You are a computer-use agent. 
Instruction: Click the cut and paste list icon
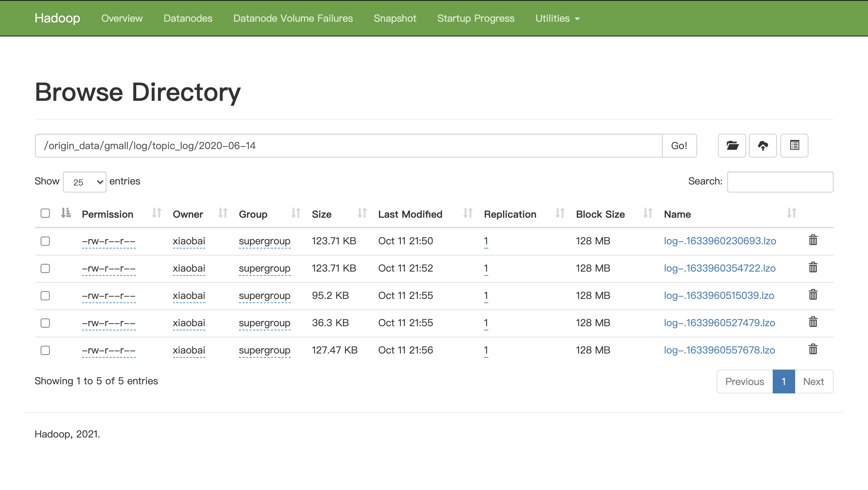click(x=794, y=146)
